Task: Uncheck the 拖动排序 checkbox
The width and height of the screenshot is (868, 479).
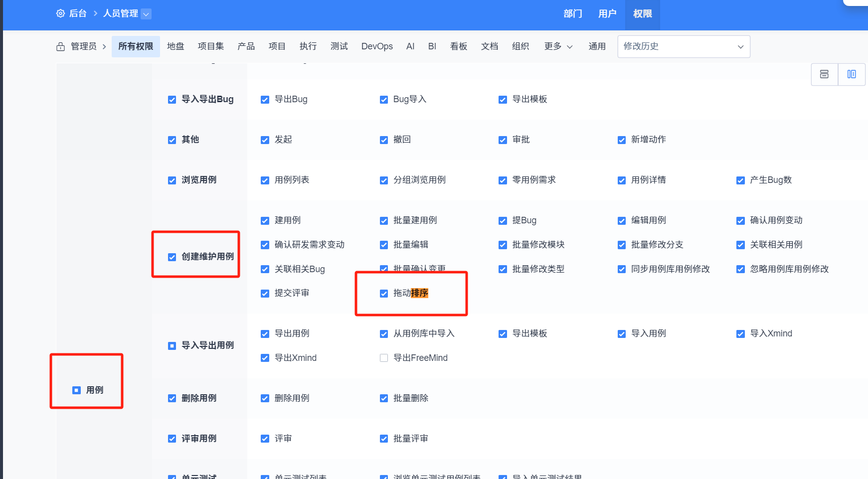Action: [384, 294]
